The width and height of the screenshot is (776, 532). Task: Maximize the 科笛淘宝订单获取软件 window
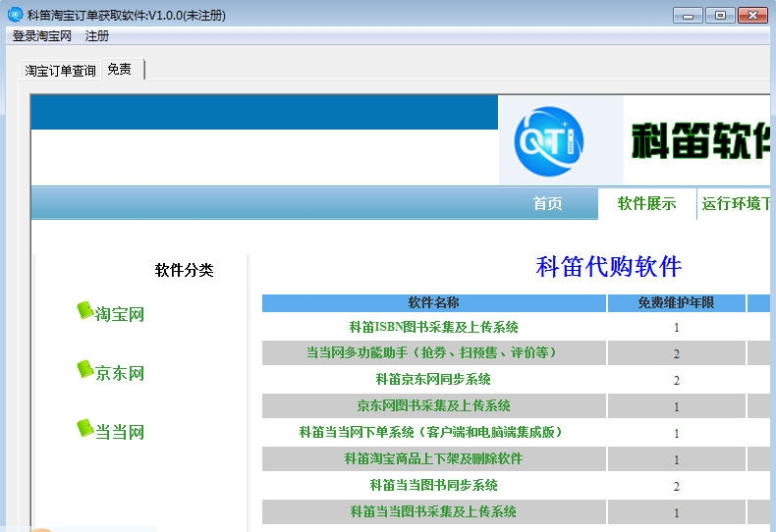(720, 16)
